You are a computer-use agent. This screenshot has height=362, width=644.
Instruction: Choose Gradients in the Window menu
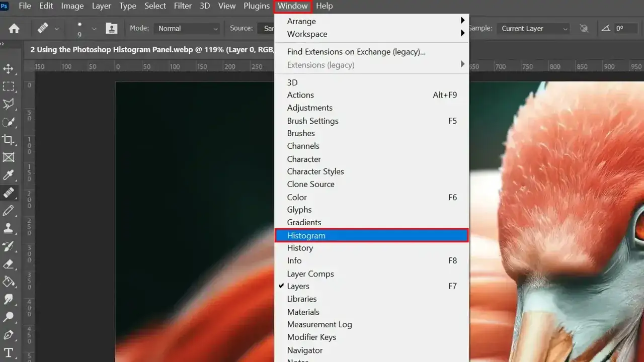pyautogui.click(x=372, y=222)
